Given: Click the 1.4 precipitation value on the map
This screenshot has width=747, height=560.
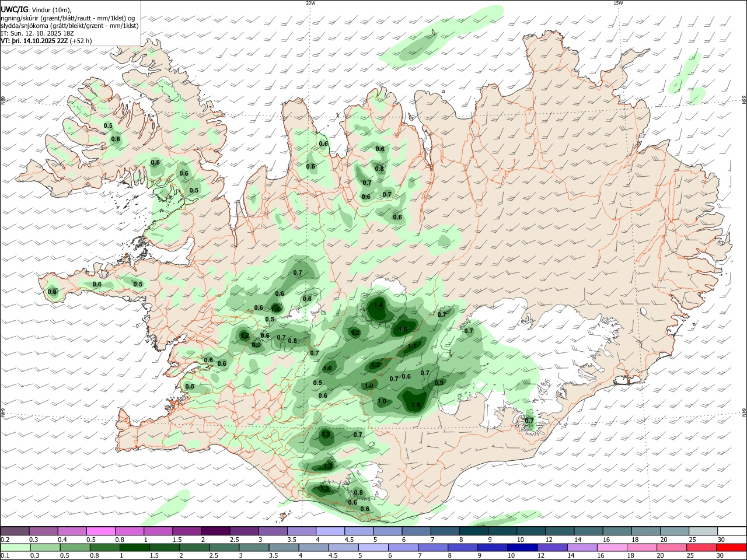Looking at the screenshot, I should coord(378,305).
